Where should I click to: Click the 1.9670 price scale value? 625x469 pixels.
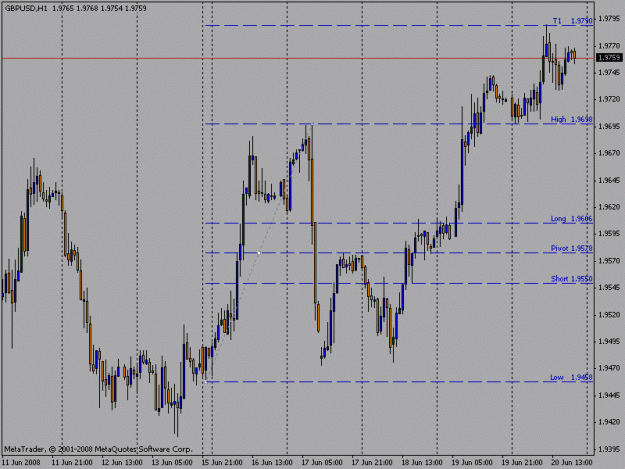609,153
